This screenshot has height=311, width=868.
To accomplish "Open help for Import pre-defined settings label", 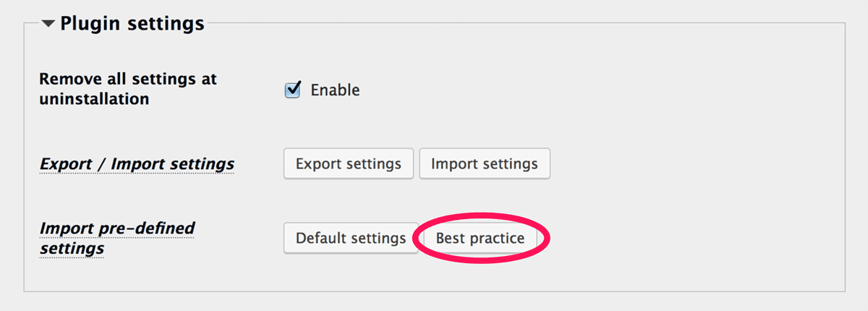I will pos(117,238).
